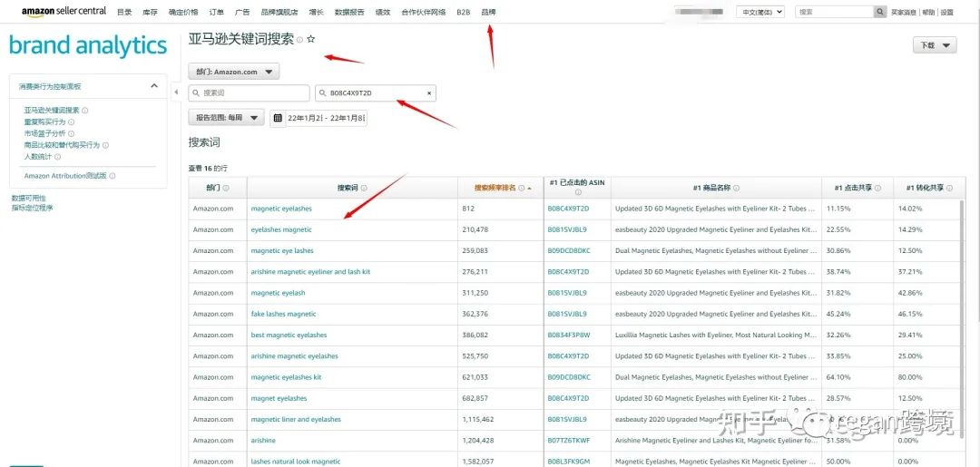Click the 帮助 link
Screen dimensions: 980x467
(x=929, y=13)
